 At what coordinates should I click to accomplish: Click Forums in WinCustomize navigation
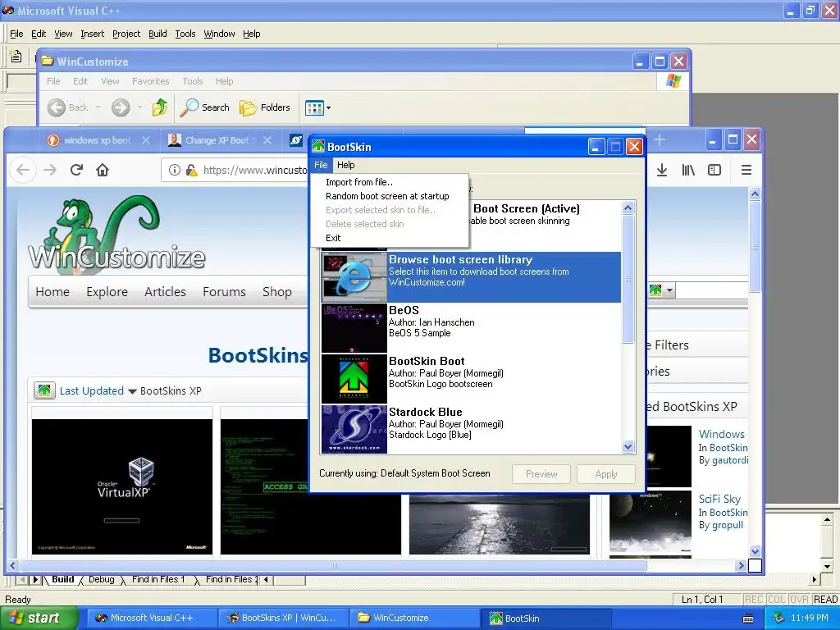click(224, 292)
